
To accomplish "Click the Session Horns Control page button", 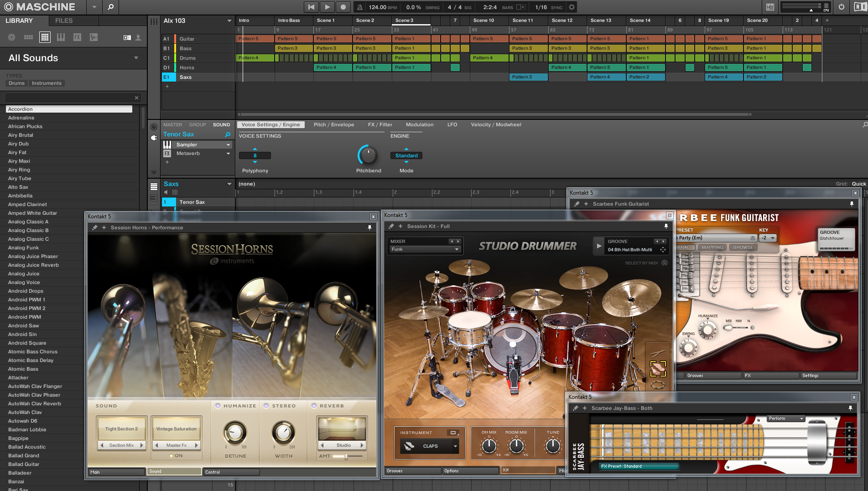I will coord(231,472).
